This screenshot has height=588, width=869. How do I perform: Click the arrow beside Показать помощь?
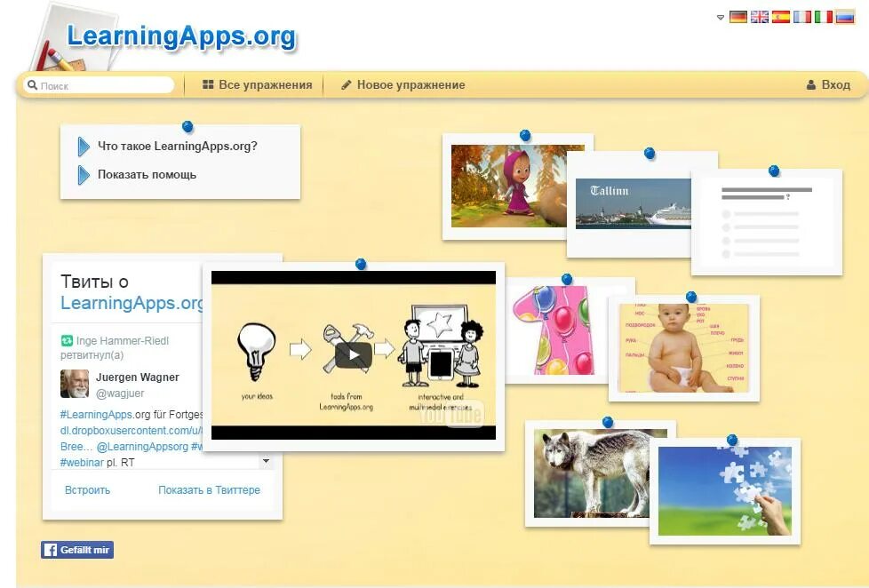(84, 175)
